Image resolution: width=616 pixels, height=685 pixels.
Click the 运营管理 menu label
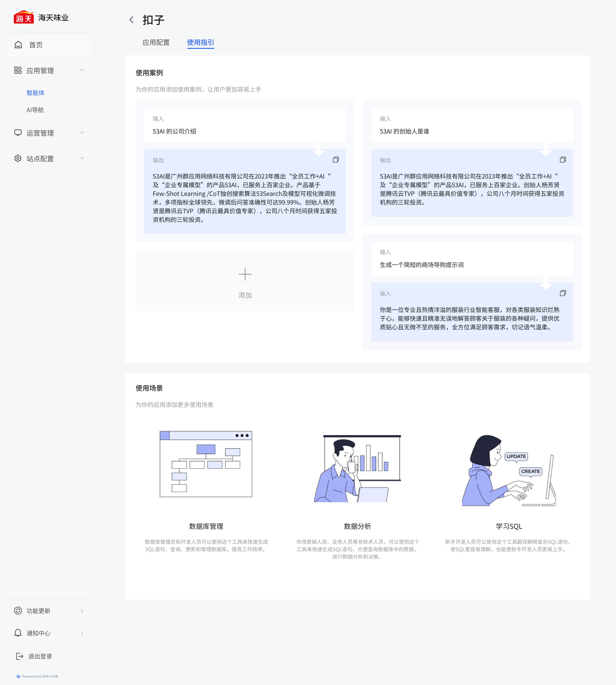(x=40, y=133)
